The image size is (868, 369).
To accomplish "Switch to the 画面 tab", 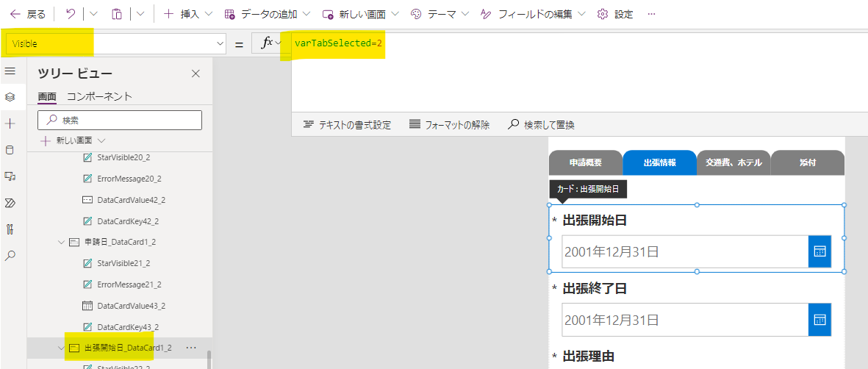I will (46, 96).
